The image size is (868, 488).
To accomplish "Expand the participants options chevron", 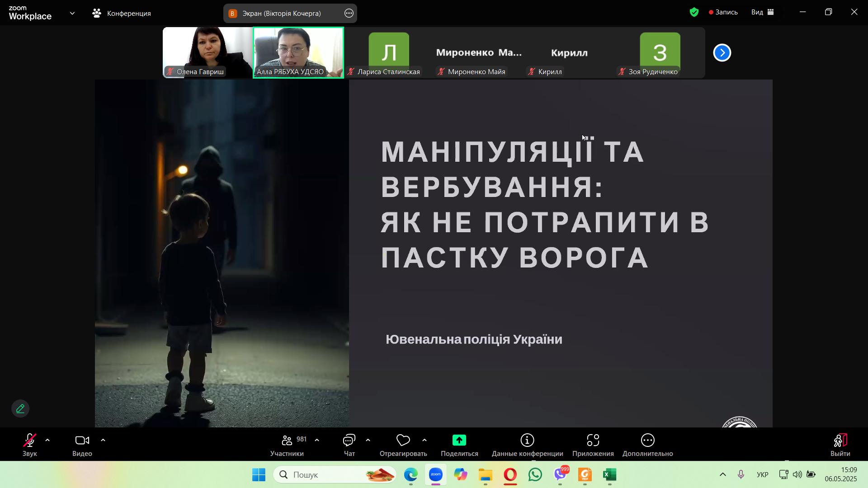I will tap(317, 440).
